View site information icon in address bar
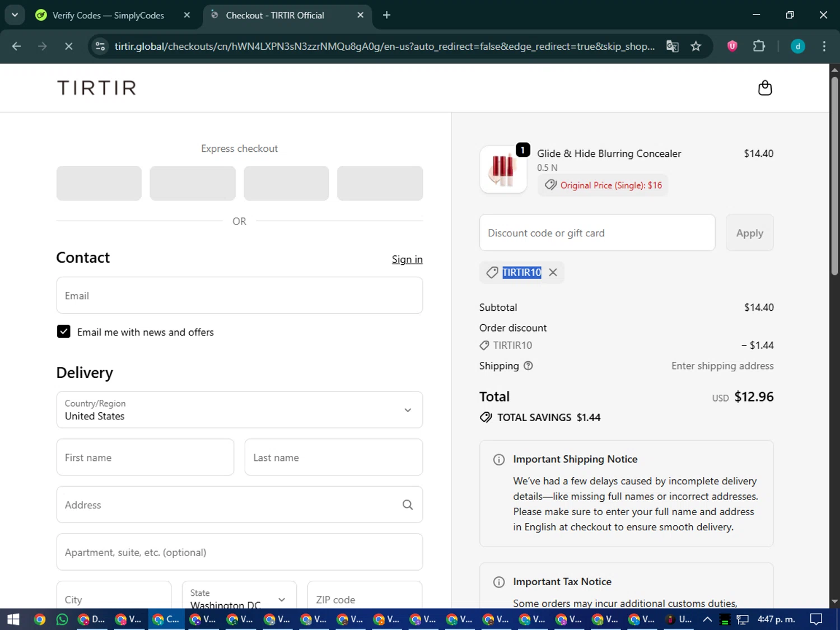This screenshot has height=630, width=840. 100,46
